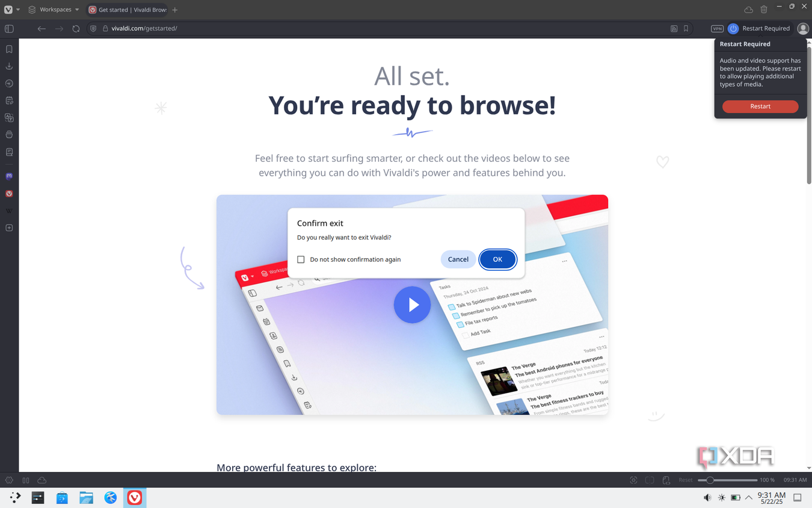Open the Vivaldi community web panel
Screen dimensions: 812x508
[x=9, y=194]
